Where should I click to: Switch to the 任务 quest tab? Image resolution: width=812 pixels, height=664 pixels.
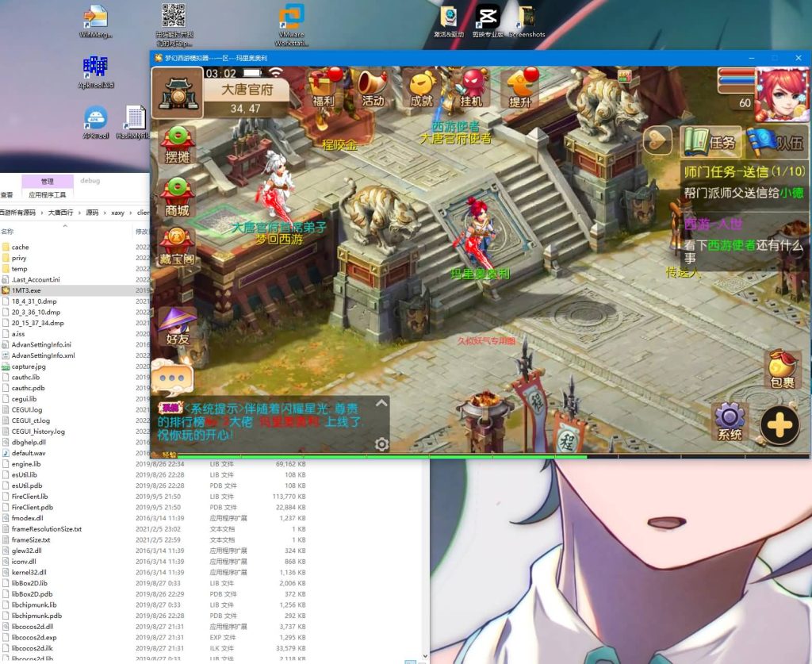[x=711, y=142]
